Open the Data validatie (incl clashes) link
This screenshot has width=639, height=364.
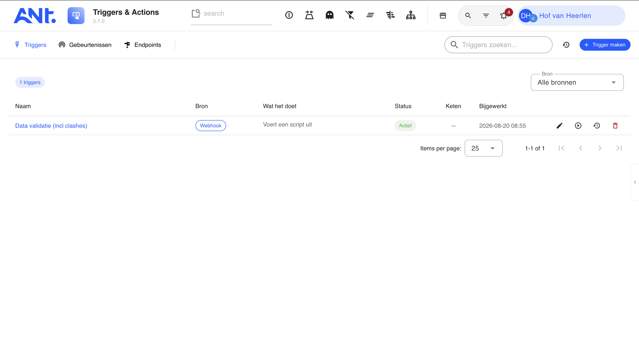pos(51,126)
